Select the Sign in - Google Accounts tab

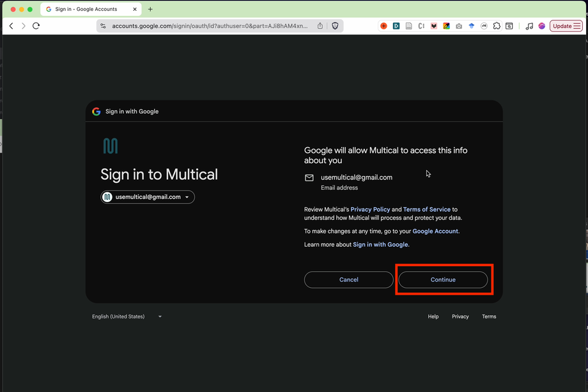(x=91, y=9)
